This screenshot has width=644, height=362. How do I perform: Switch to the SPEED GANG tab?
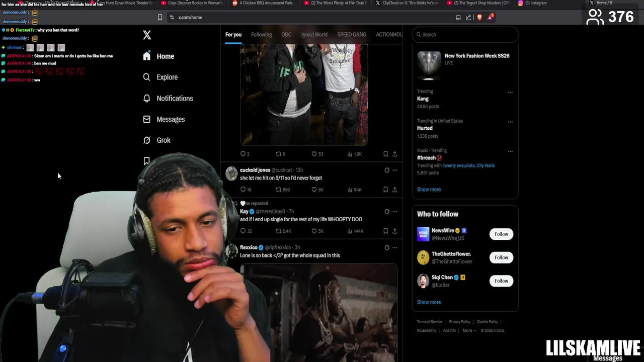point(352,35)
